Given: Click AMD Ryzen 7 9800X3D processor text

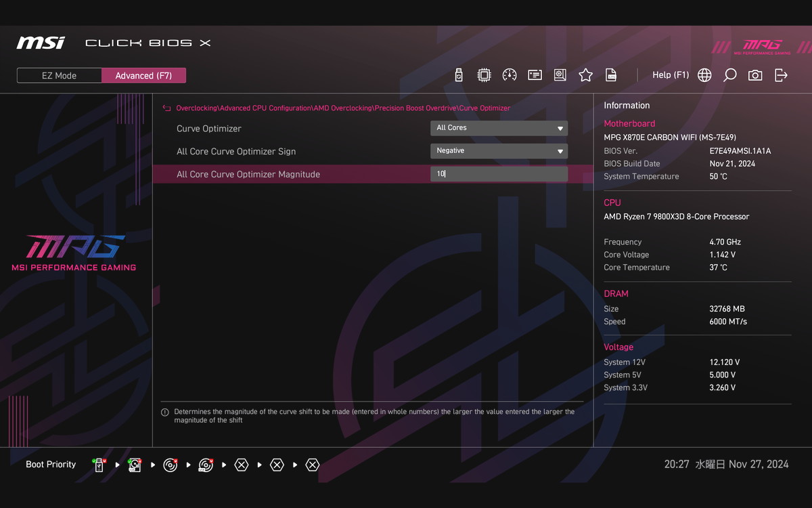Looking at the screenshot, I should click(677, 217).
